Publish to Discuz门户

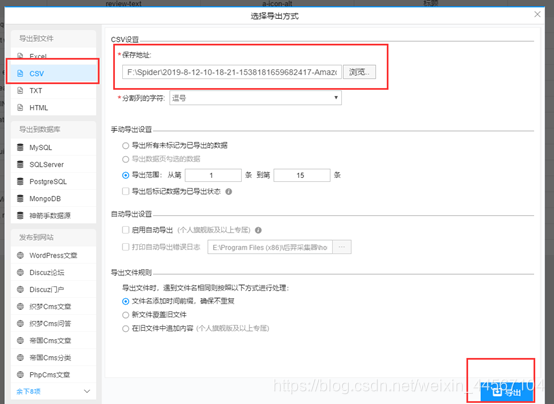click(53, 289)
